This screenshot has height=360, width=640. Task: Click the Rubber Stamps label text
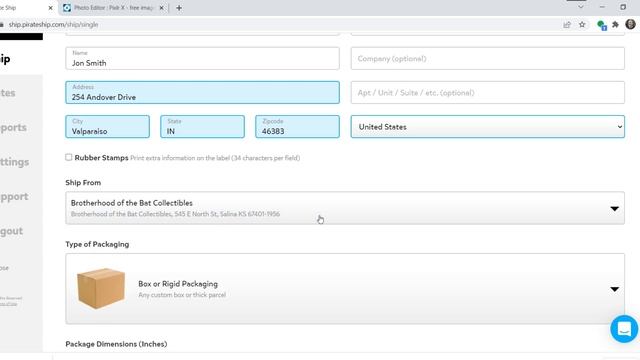(x=101, y=158)
